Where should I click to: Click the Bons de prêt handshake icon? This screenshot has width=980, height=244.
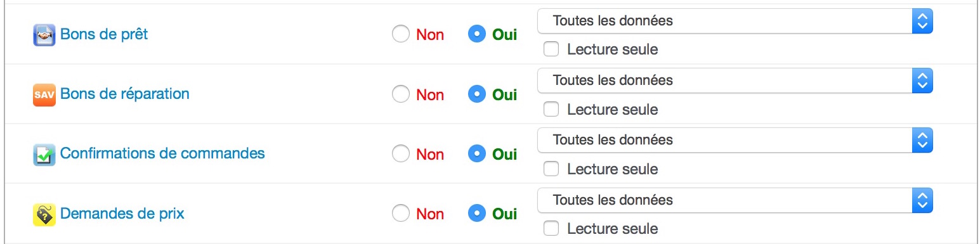44,35
